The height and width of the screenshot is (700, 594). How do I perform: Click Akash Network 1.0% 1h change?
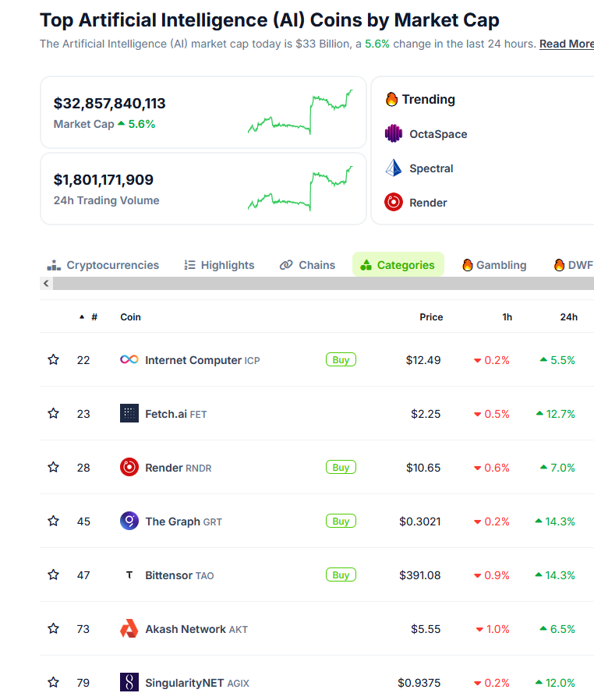493,629
